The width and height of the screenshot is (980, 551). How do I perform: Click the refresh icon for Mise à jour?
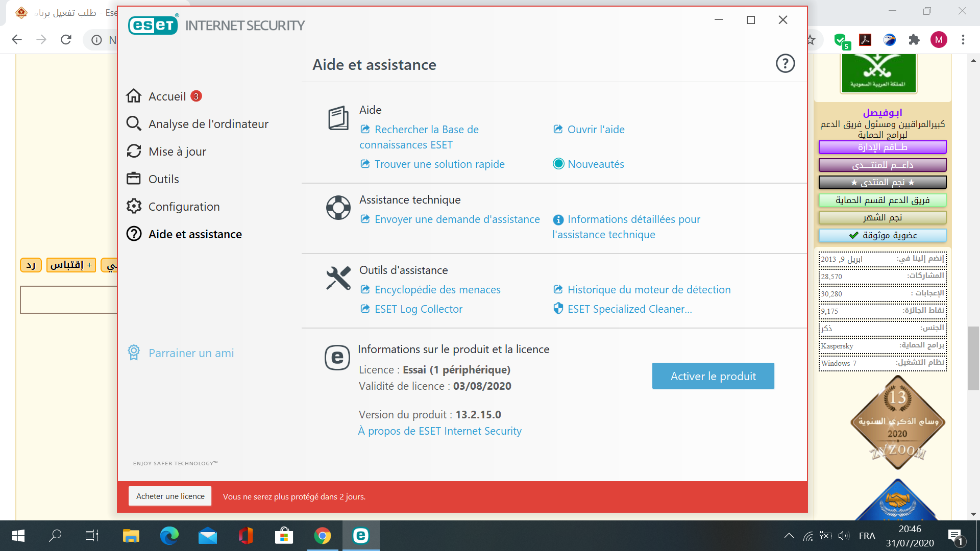tap(134, 151)
